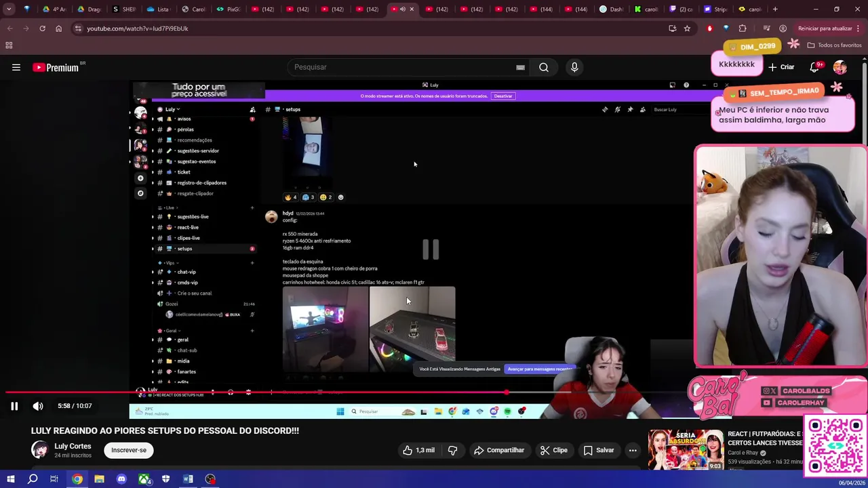The width and height of the screenshot is (868, 488).
Task: Open the Criar menu
Action: click(x=781, y=67)
